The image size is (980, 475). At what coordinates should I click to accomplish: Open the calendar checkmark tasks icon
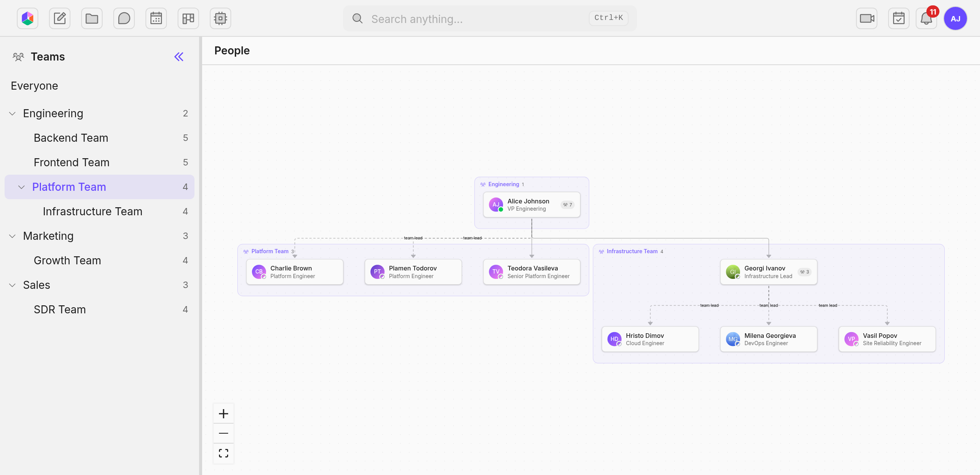[899, 18]
